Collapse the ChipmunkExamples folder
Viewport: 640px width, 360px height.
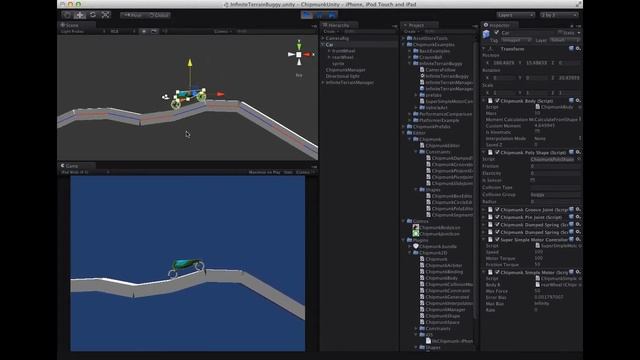click(x=404, y=44)
